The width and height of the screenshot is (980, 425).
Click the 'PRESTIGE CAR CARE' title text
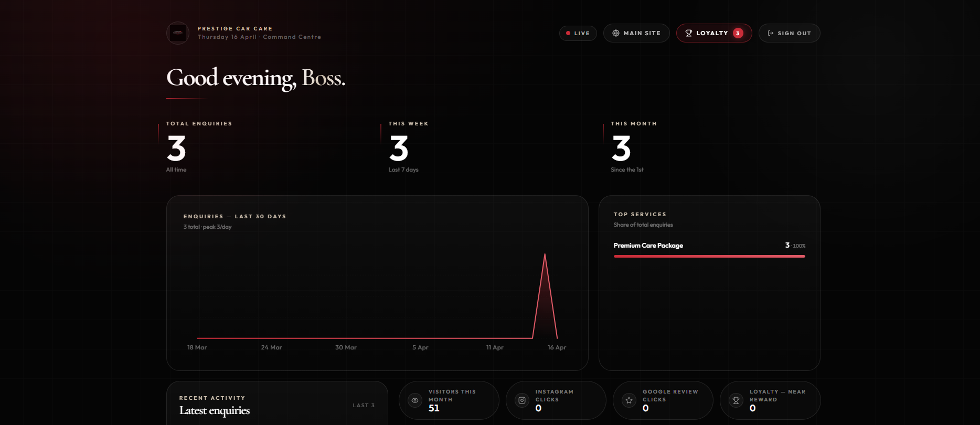pos(235,28)
